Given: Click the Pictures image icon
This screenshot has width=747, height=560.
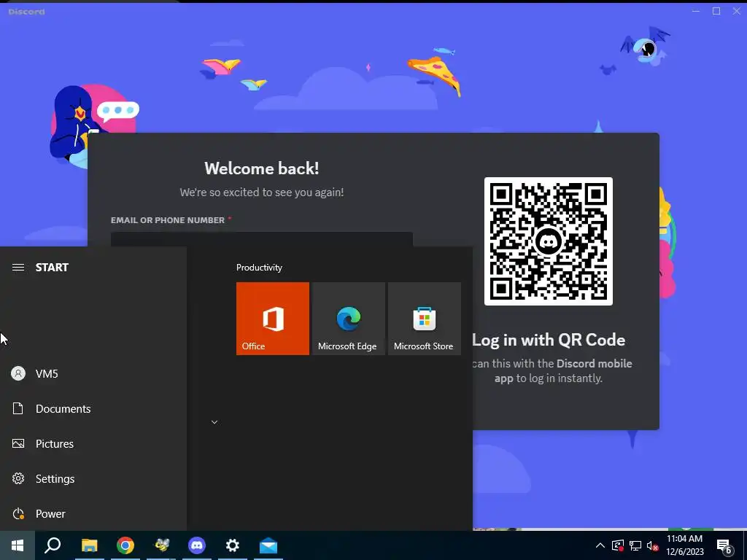Looking at the screenshot, I should (18, 443).
